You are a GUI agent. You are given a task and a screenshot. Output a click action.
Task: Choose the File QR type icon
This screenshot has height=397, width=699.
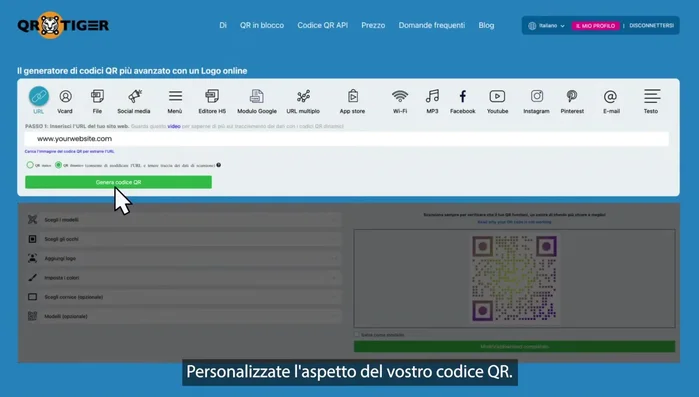[97, 96]
